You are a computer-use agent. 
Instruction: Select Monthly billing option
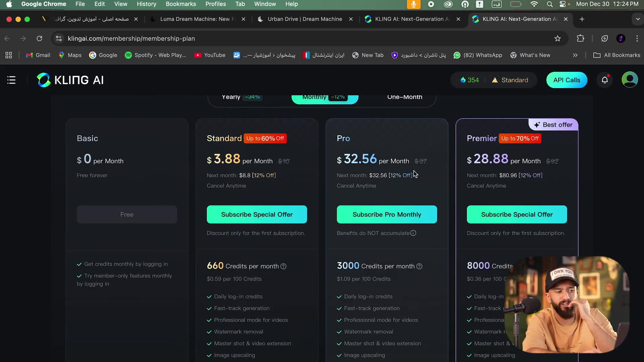pyautogui.click(x=325, y=98)
